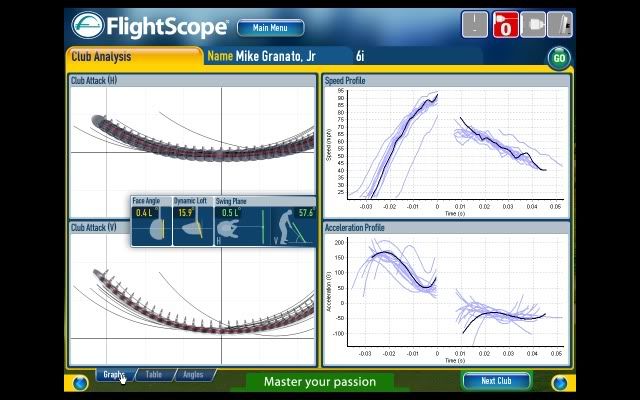Click the Dynamic Loft header label
This screenshot has height=400, width=640.
pyautogui.click(x=190, y=201)
